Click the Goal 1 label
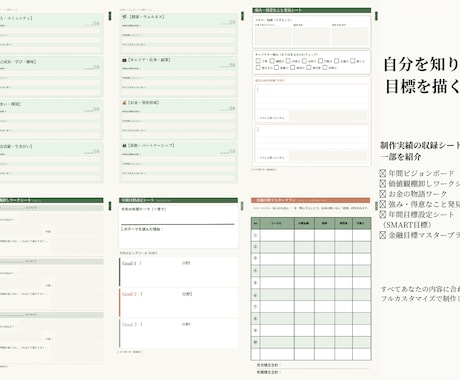 point(129,263)
